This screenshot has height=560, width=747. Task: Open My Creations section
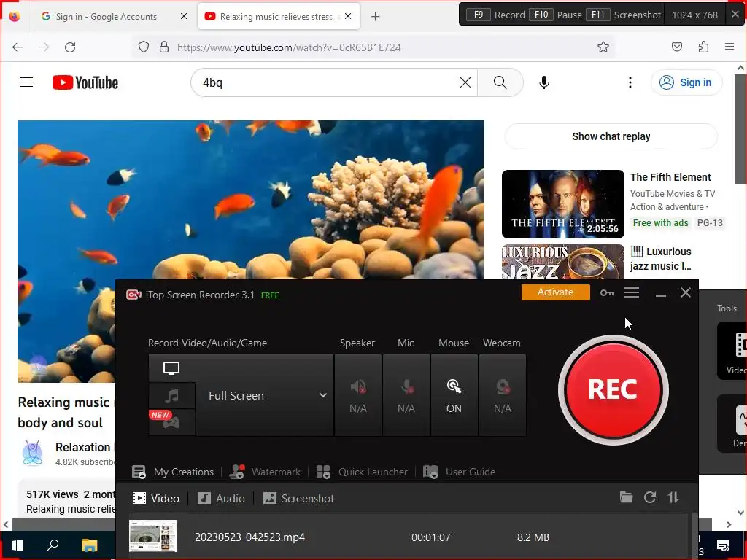pyautogui.click(x=173, y=472)
